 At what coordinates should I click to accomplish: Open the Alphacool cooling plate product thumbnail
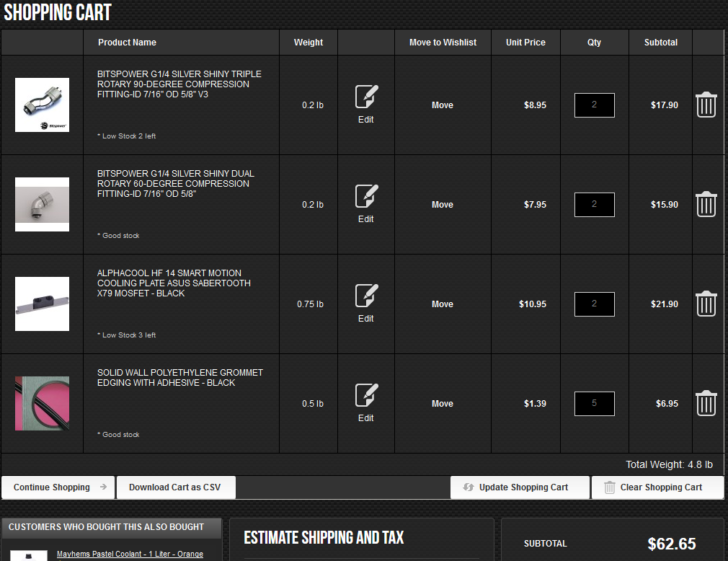pos(43,304)
